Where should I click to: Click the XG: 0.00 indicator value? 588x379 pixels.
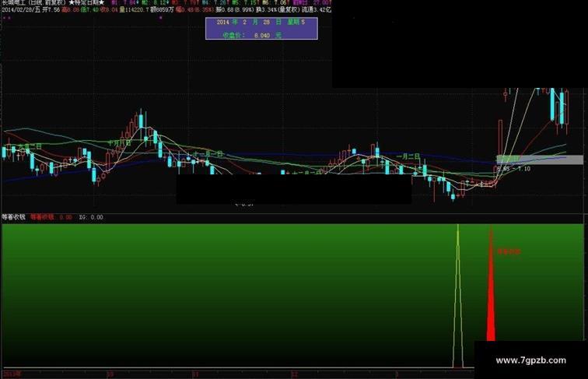(x=91, y=217)
